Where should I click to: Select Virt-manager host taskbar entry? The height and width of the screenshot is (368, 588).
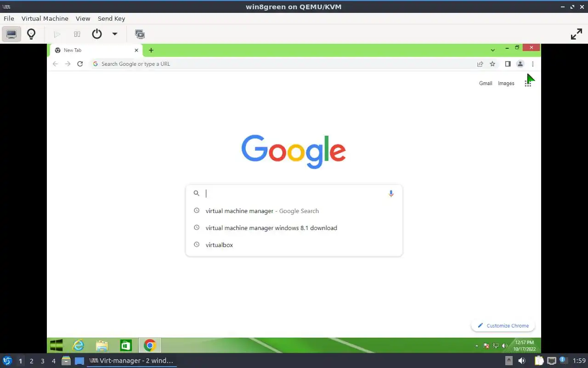coord(132,361)
